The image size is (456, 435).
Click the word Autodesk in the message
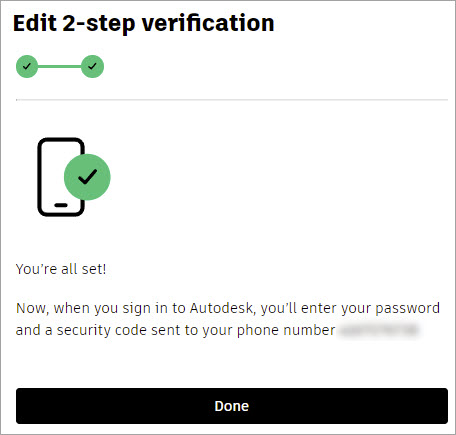223,308
